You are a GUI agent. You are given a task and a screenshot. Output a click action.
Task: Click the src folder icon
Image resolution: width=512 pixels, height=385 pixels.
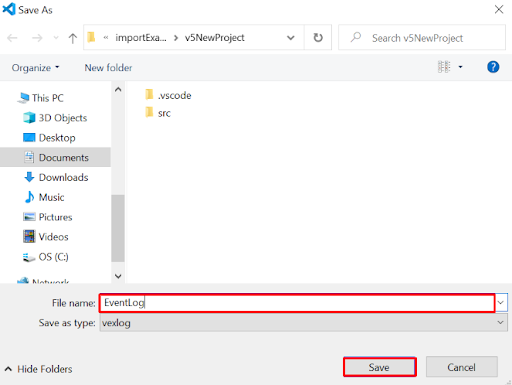[x=149, y=112]
